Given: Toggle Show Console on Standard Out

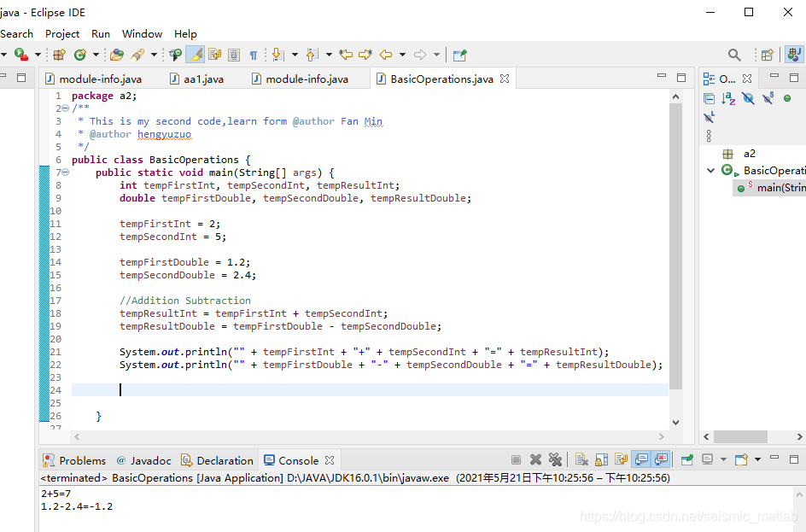Looking at the screenshot, I should pyautogui.click(x=641, y=459).
